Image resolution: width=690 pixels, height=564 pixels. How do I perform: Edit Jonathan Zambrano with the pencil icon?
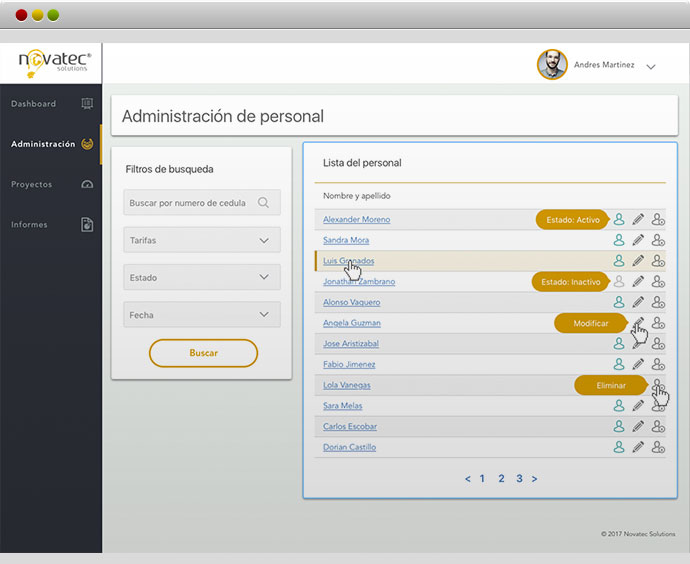tap(638, 281)
